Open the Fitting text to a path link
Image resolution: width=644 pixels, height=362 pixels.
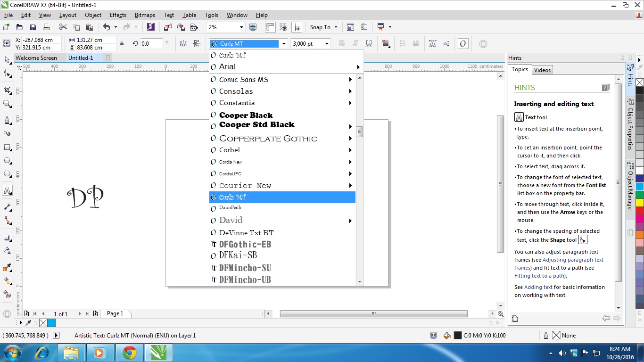point(539,276)
